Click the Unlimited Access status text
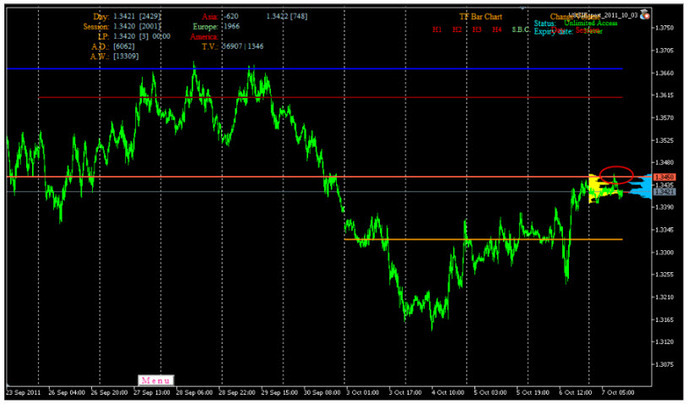Image resolution: width=688 pixels, height=404 pixels. 591,23
